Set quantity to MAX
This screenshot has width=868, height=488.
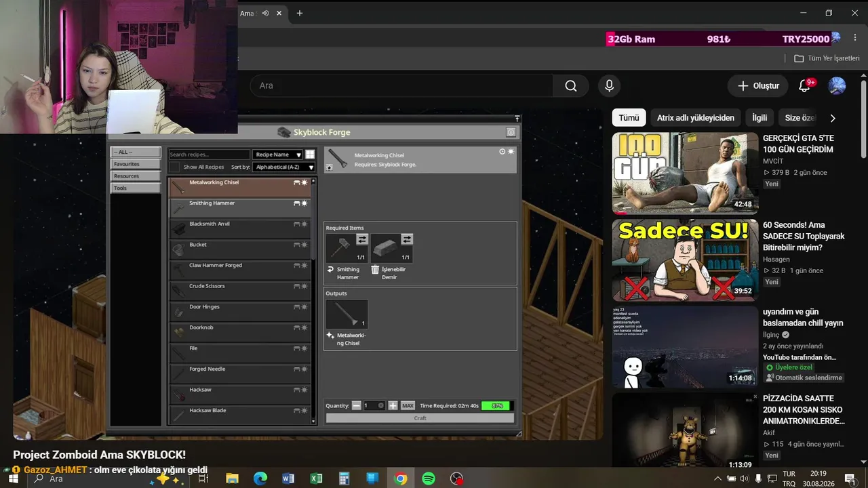[408, 405]
